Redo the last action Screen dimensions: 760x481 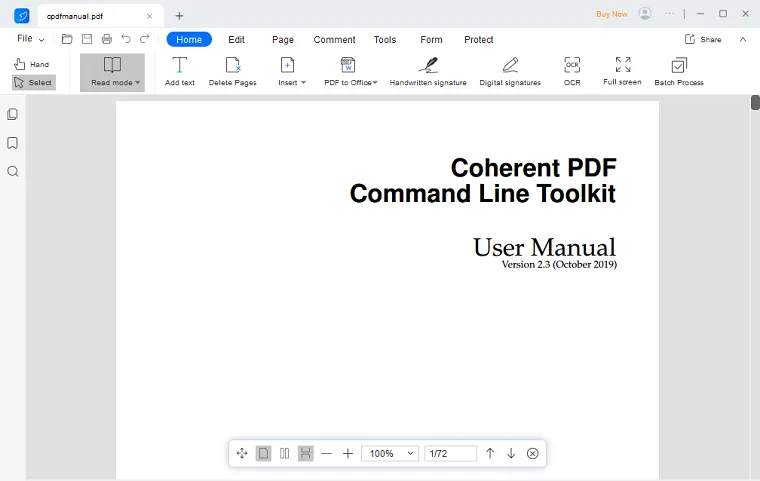(144, 39)
